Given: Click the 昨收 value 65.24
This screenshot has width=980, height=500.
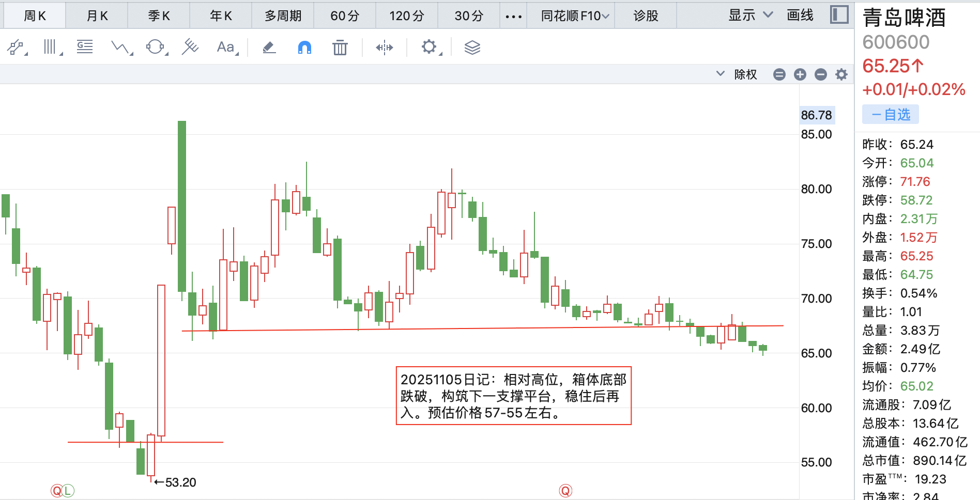Looking at the screenshot, I should (916, 145).
